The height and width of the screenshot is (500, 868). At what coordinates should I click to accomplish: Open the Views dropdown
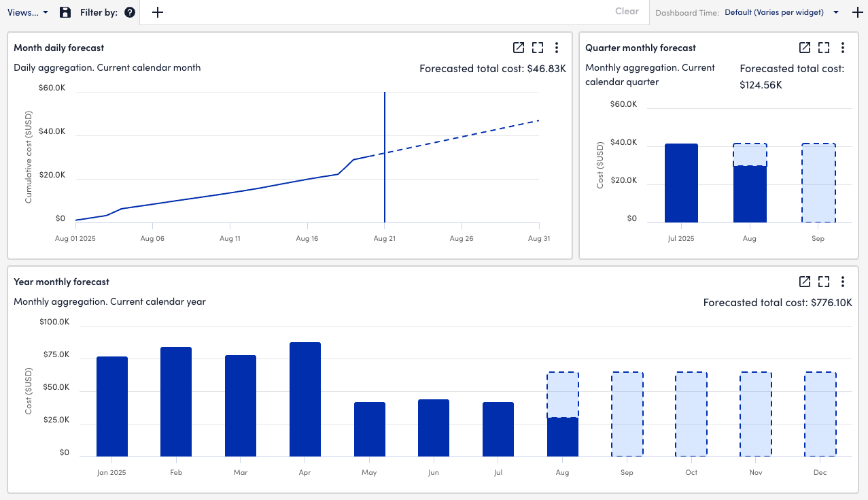coord(28,12)
